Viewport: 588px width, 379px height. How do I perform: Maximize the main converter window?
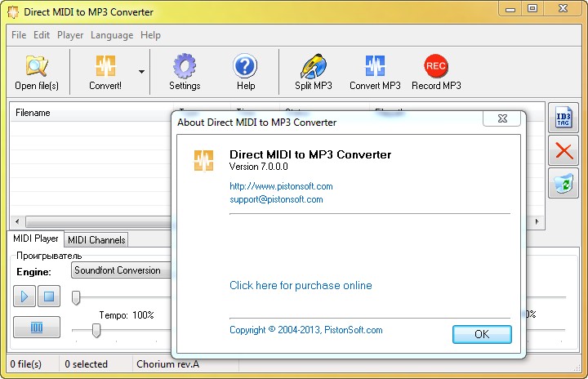pos(532,8)
